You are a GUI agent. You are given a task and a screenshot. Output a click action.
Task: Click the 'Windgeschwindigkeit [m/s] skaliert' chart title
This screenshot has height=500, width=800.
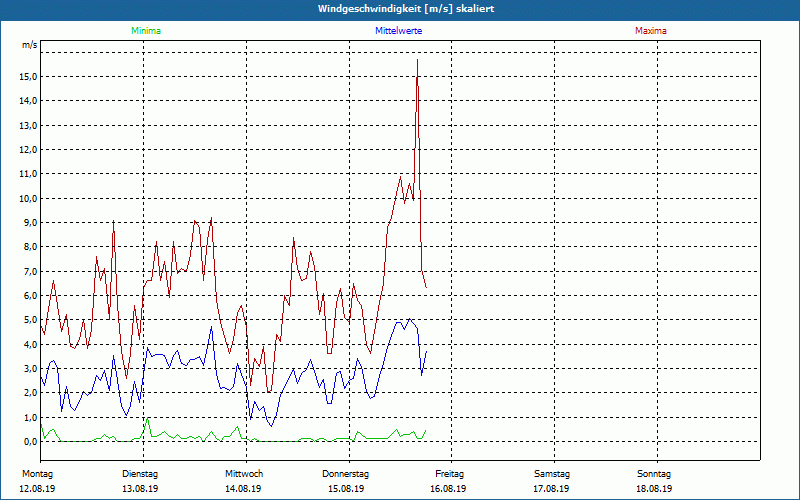[406, 9]
